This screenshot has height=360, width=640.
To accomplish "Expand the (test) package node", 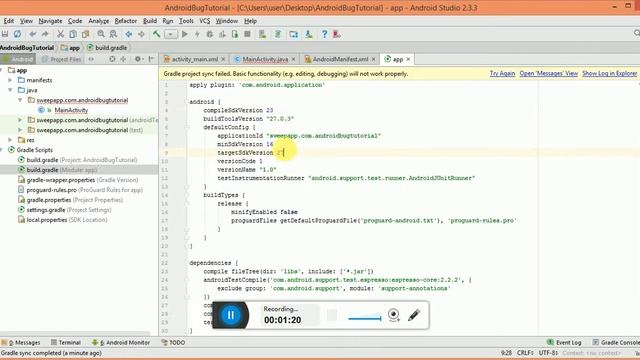I will pyautogui.click(x=20, y=130).
